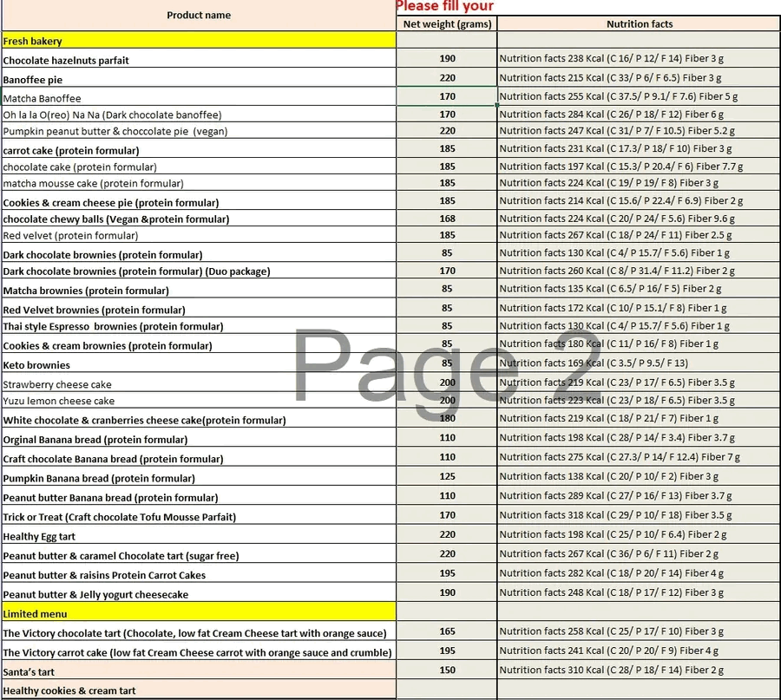Click "Cookies & cream cheese pie" product cell

tap(199, 200)
